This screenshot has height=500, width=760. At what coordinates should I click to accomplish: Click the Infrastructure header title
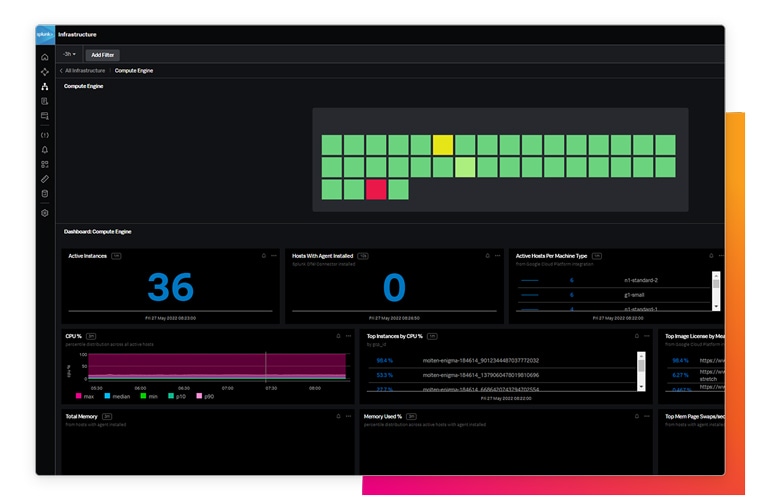[x=77, y=34]
